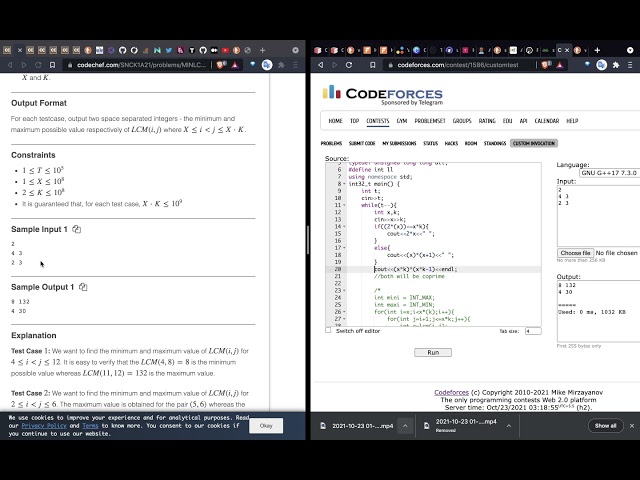Open the Language dropdown GNU G++17
The image size is (640, 480).
pyautogui.click(x=609, y=173)
